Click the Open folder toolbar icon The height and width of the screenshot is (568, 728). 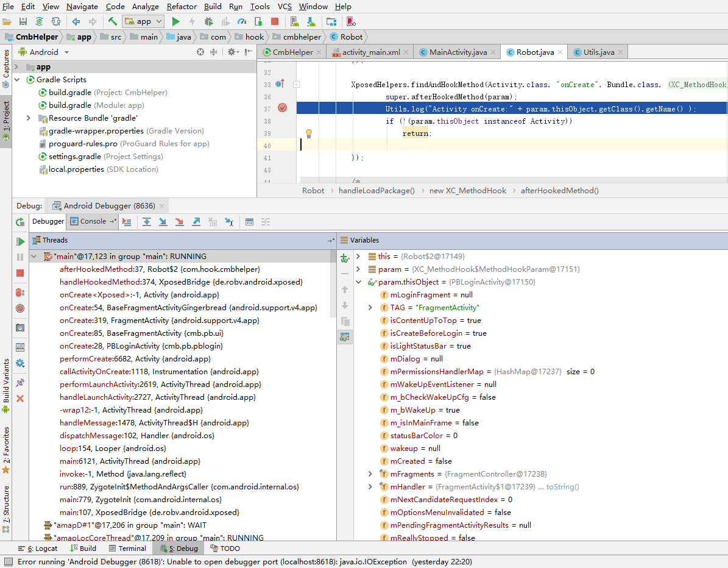(x=7, y=22)
